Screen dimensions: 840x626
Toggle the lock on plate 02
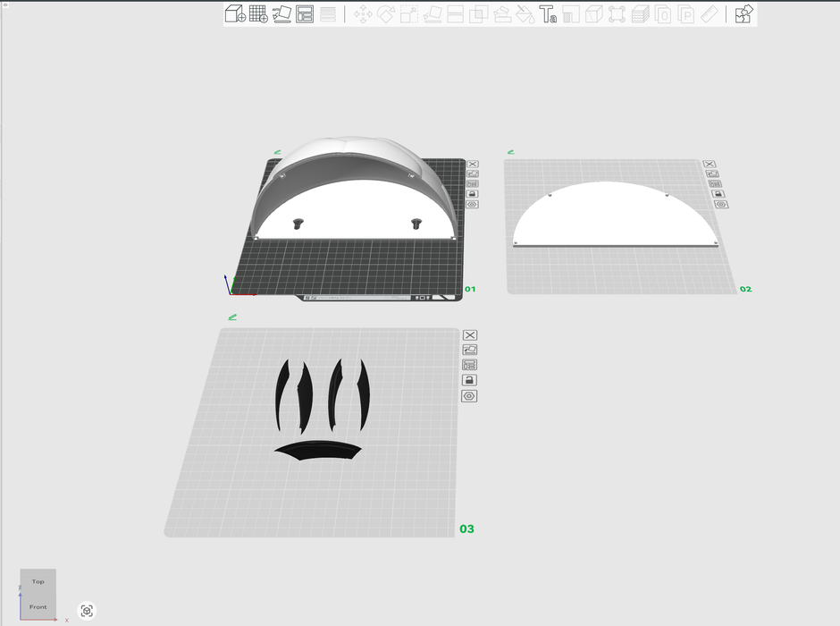pos(717,193)
